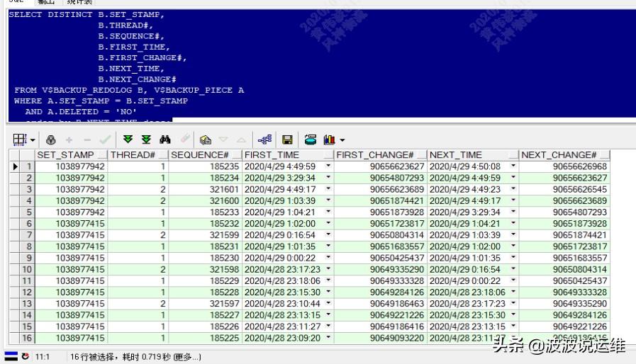Screen dimensions: 636x364
Task: Click Fetch next page green arrow
Action: point(128,140)
